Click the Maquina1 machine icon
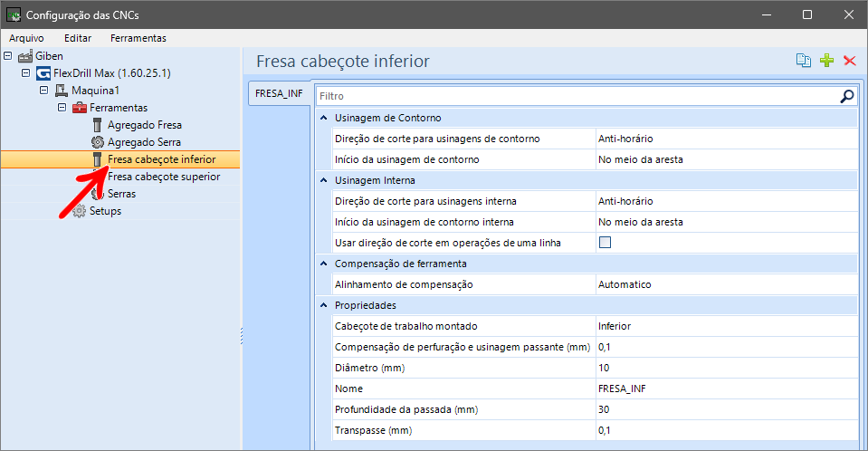Image resolution: width=868 pixels, height=451 pixels. [x=62, y=91]
